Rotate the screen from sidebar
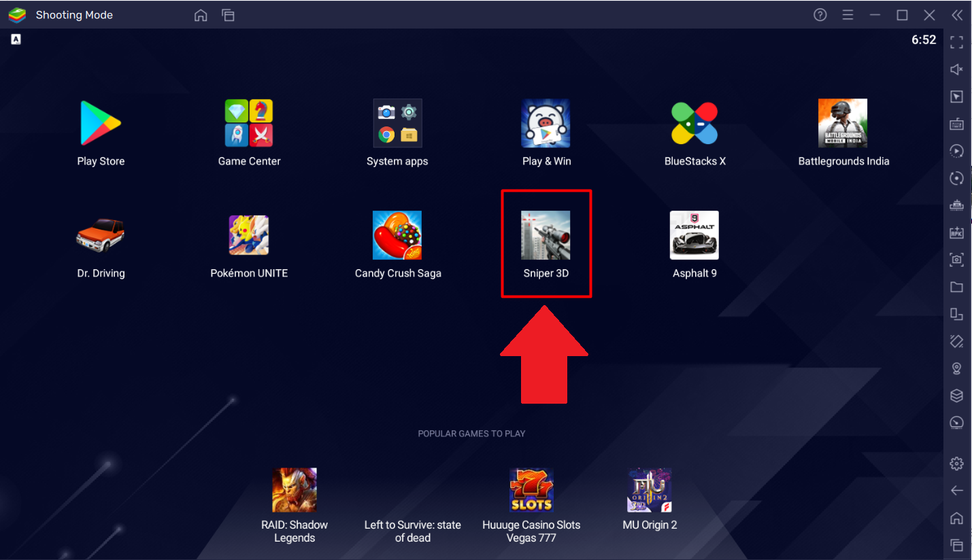 [956, 314]
